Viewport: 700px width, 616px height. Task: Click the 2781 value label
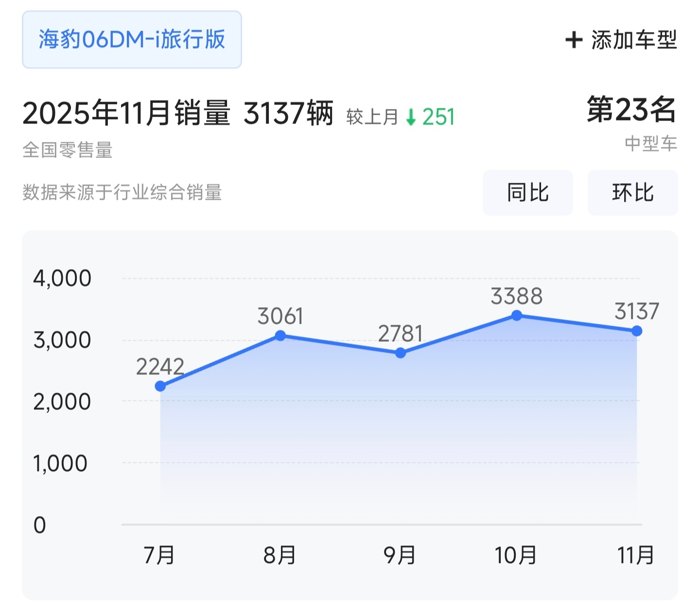click(x=401, y=334)
